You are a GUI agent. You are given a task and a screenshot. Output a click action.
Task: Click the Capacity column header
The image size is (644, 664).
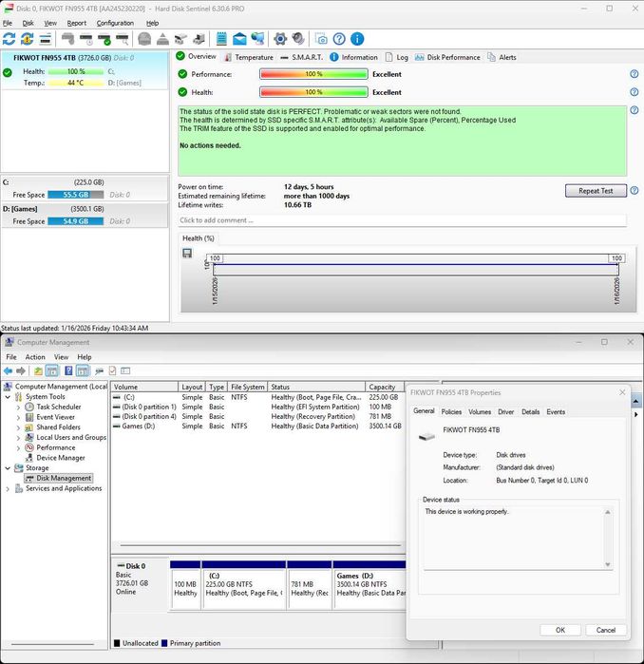(x=385, y=387)
